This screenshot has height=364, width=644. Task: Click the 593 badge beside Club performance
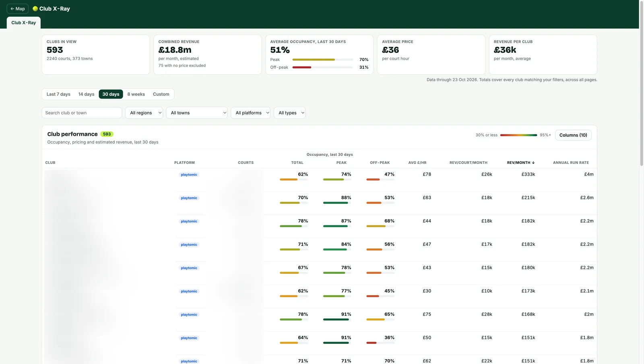(107, 134)
